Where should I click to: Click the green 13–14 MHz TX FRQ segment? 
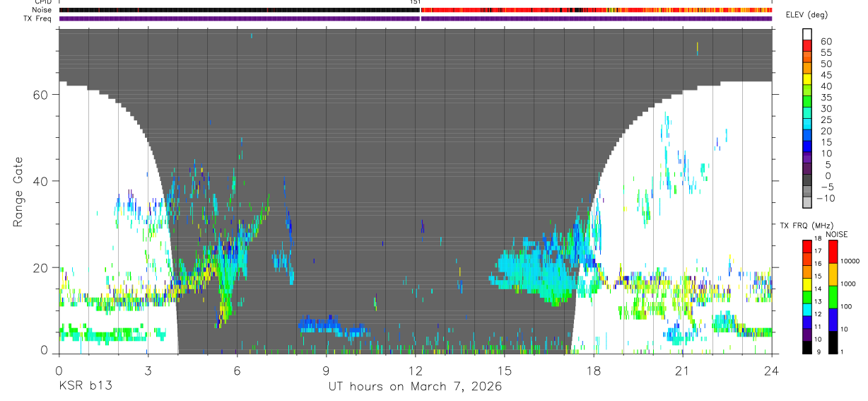coord(807,296)
